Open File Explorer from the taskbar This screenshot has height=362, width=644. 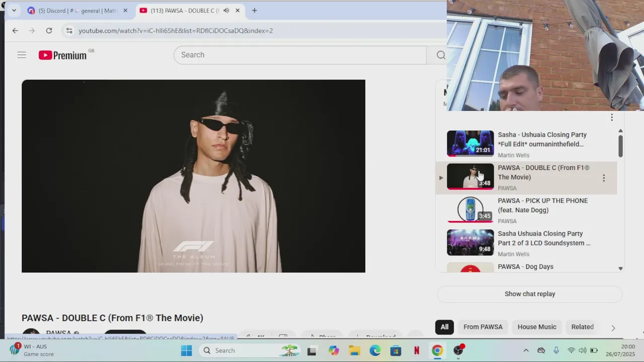[x=355, y=350]
